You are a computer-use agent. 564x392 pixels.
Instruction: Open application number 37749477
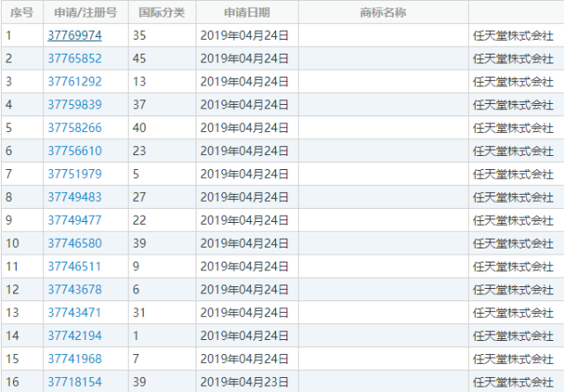coord(75,220)
